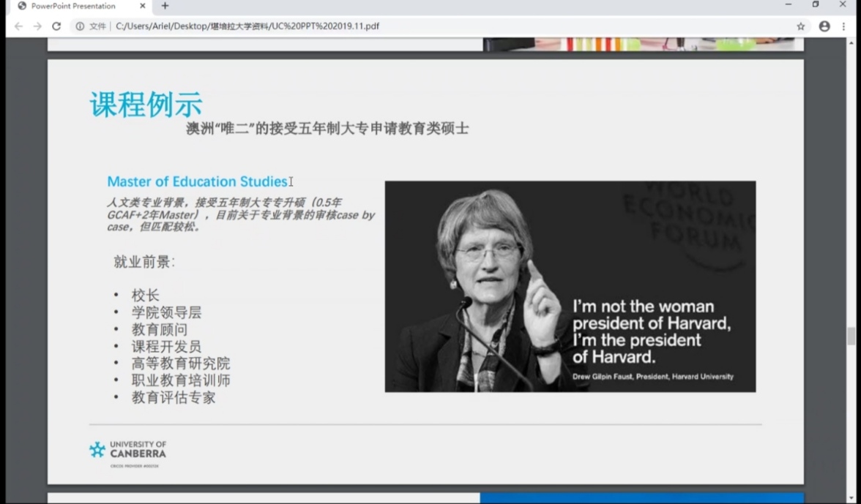
Task: Click the scrollbar down arrow
Action: point(851,498)
